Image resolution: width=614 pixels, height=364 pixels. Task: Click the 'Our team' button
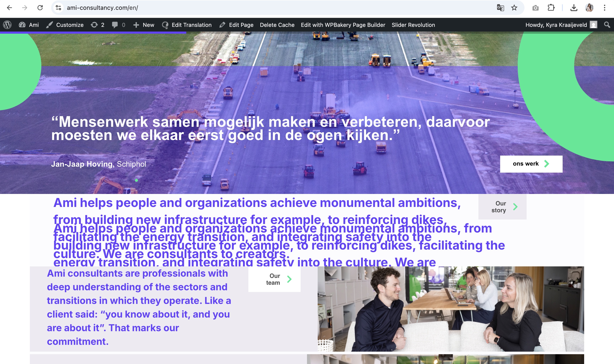point(274,279)
